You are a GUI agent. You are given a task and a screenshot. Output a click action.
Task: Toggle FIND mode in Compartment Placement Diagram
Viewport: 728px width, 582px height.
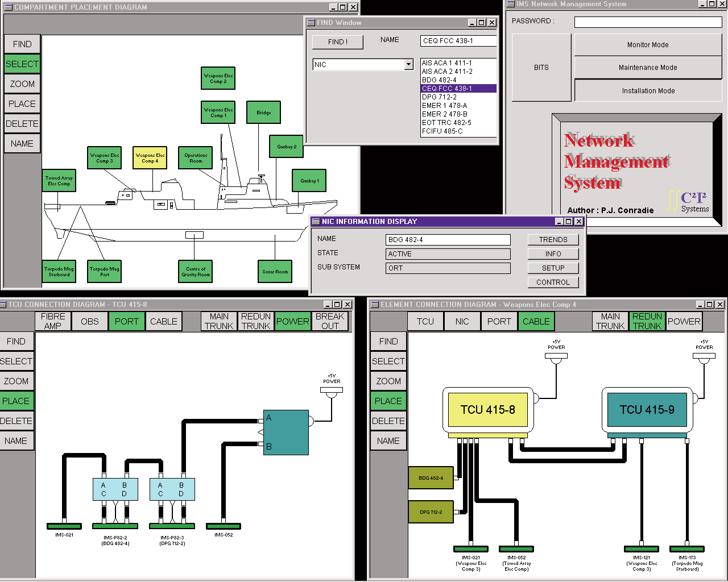pos(22,44)
